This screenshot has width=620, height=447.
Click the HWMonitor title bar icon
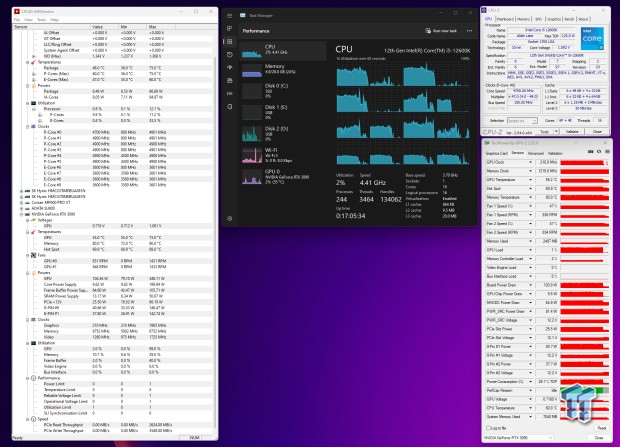[17, 11]
